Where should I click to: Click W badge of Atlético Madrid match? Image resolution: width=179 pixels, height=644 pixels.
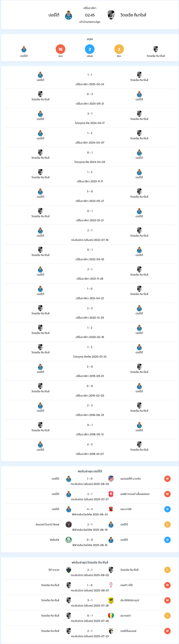(x=167, y=479)
